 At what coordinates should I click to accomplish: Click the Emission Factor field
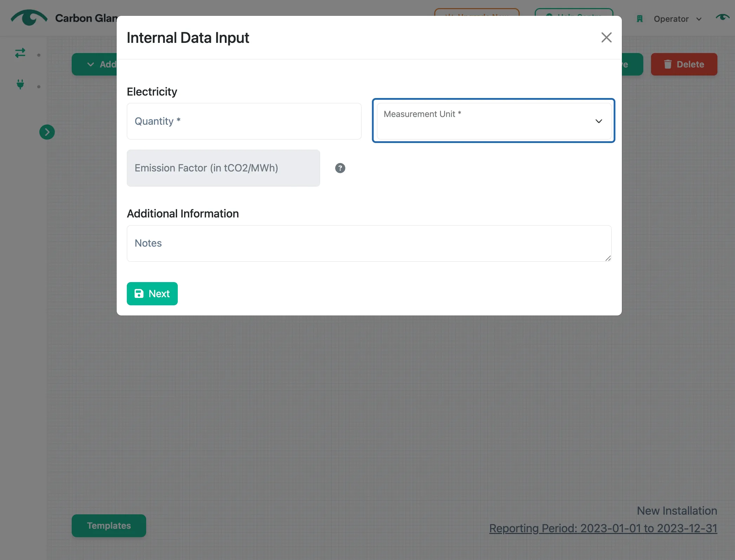tap(223, 168)
